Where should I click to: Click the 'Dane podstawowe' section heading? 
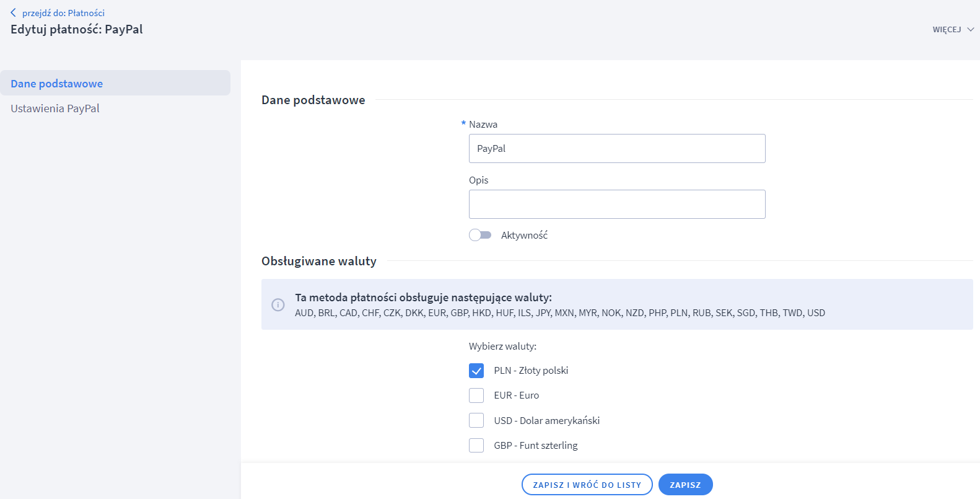pyautogui.click(x=313, y=100)
